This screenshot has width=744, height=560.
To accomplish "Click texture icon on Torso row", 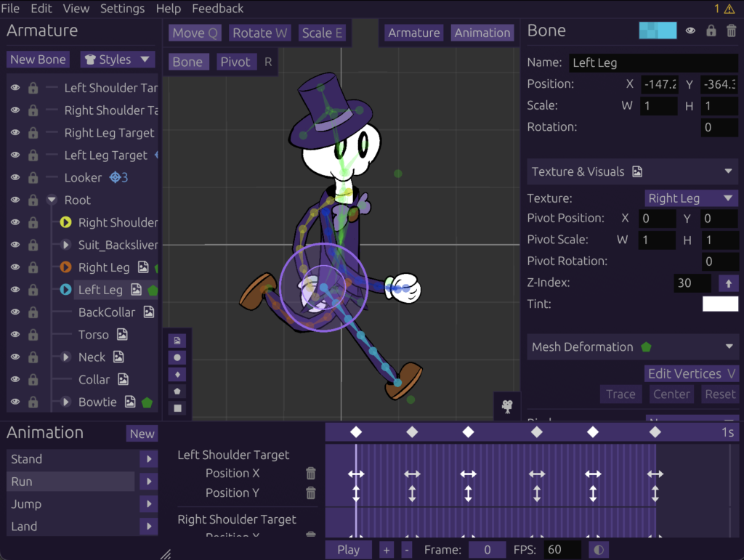I will click(122, 334).
